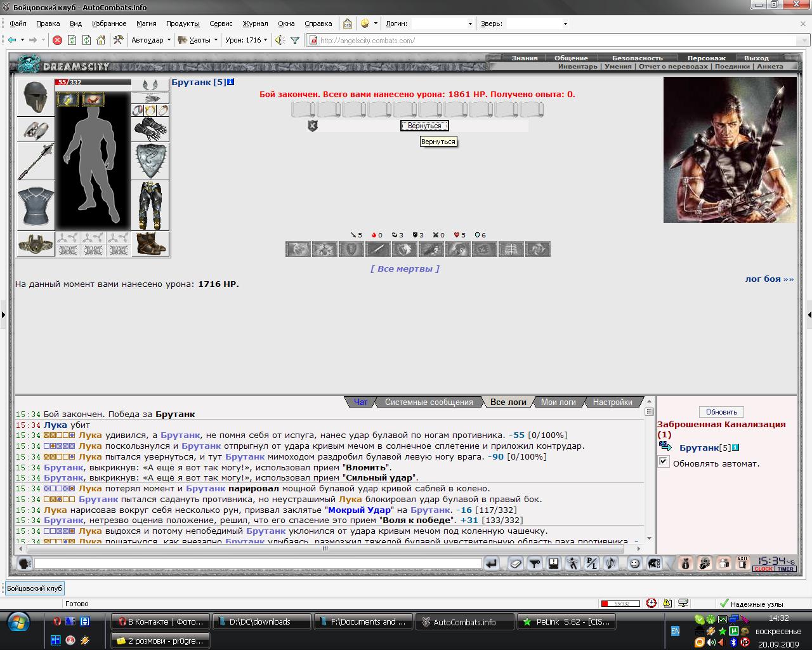Viewport: 812px width, 650px height.
Task: Open the Персонаж header link
Action: tap(706, 58)
